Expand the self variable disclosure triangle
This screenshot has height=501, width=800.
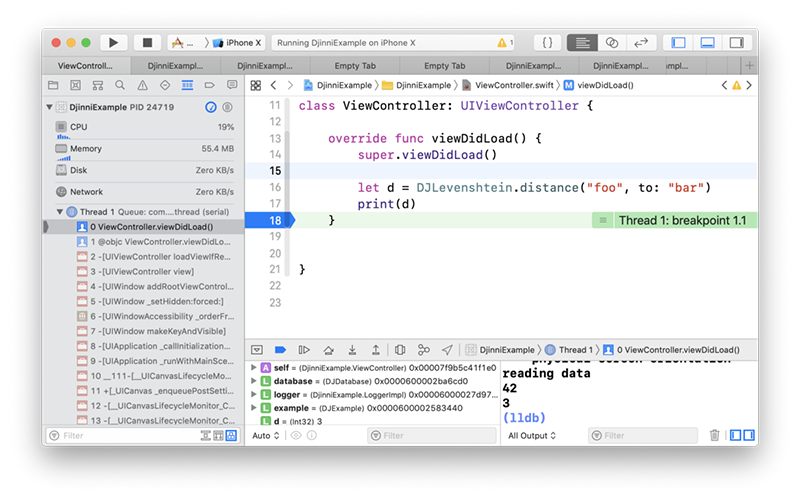tap(253, 368)
